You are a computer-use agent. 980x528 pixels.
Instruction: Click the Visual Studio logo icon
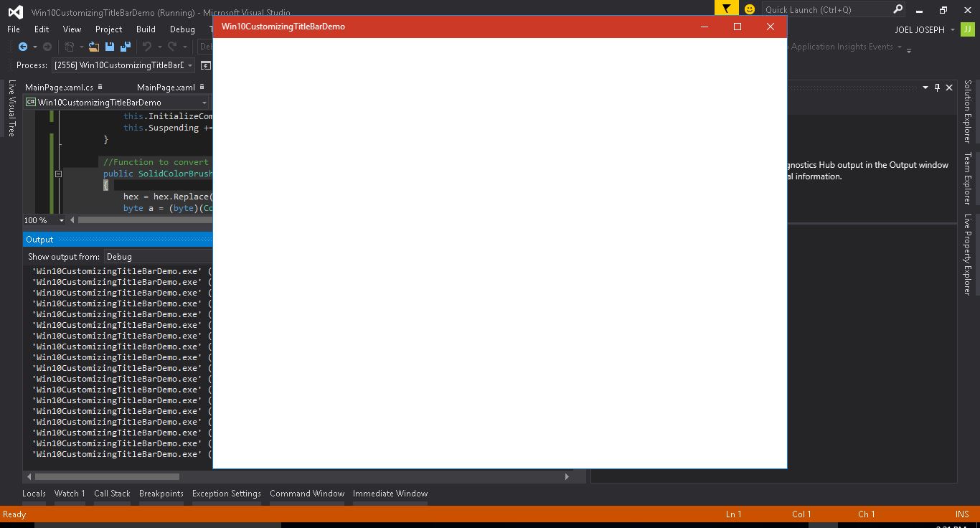[x=15, y=12]
